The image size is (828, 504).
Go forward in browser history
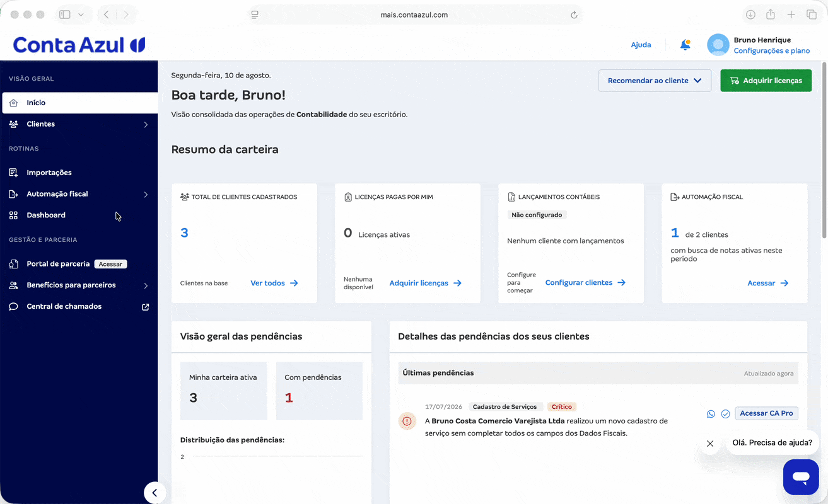[126, 14]
